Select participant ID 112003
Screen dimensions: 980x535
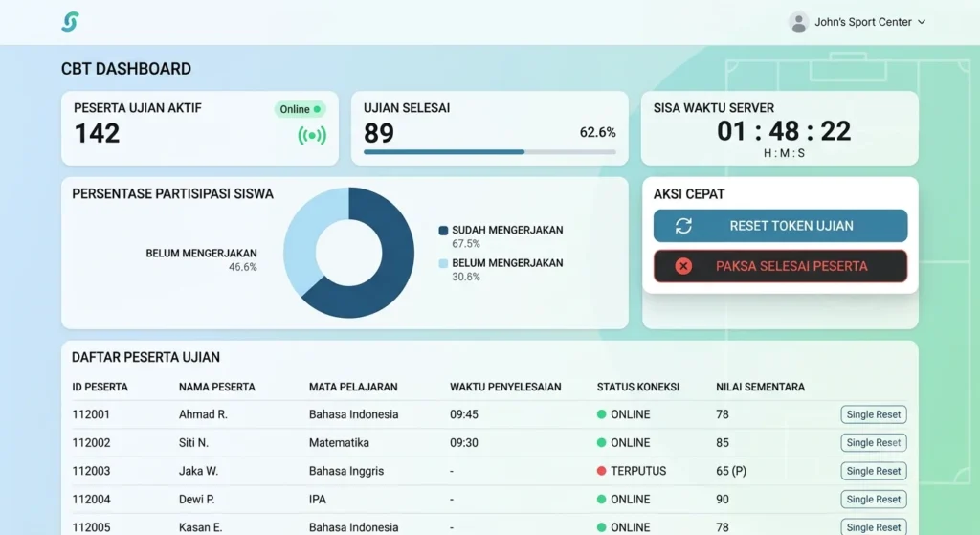(x=91, y=471)
